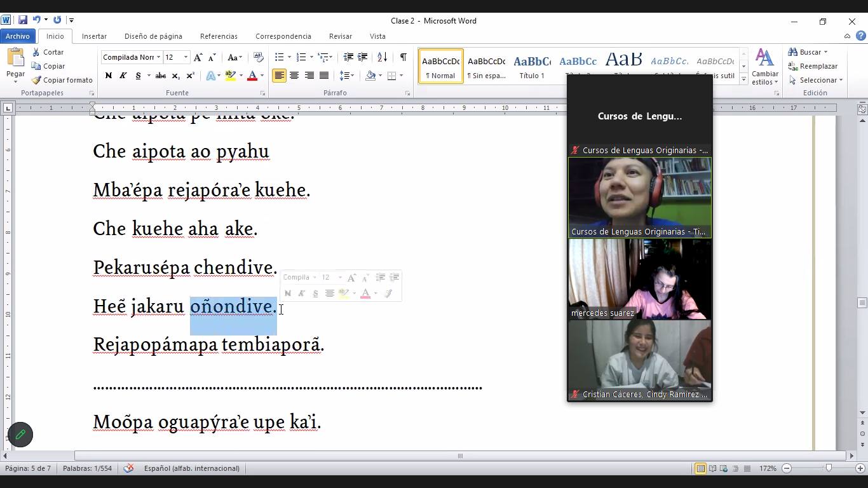Viewport: 868px width, 488px height.
Task: Center-align the paragraph text
Action: coord(294,76)
